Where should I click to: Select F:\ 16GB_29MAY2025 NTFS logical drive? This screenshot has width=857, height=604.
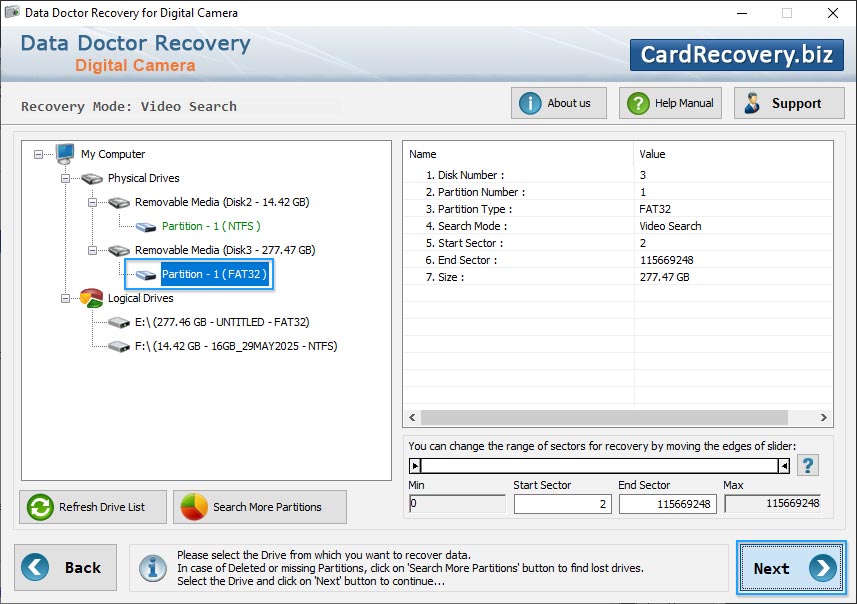pos(236,347)
